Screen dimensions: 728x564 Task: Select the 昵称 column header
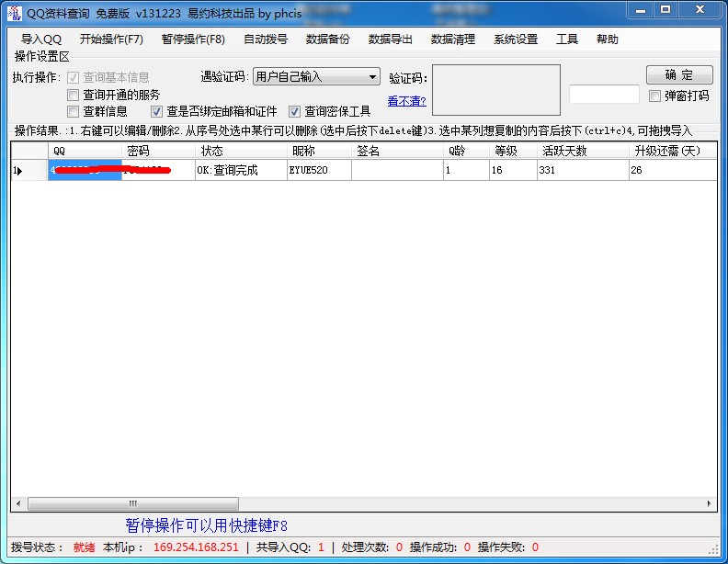pos(319,151)
